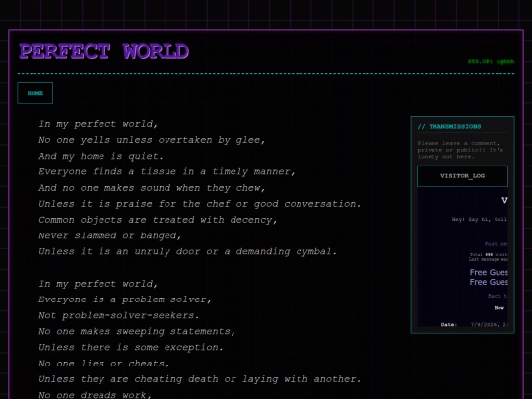Click 'And no one makes sound when they chew,'
Viewport: 532px width, 399px height.
point(152,187)
